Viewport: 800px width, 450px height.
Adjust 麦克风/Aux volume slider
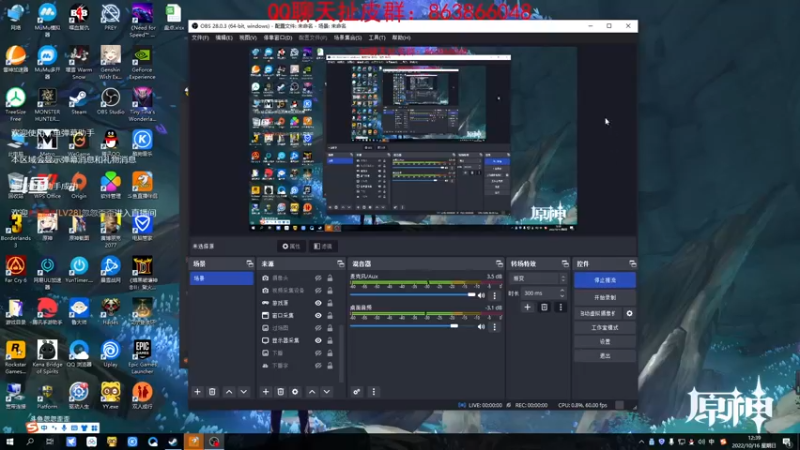(x=413, y=295)
